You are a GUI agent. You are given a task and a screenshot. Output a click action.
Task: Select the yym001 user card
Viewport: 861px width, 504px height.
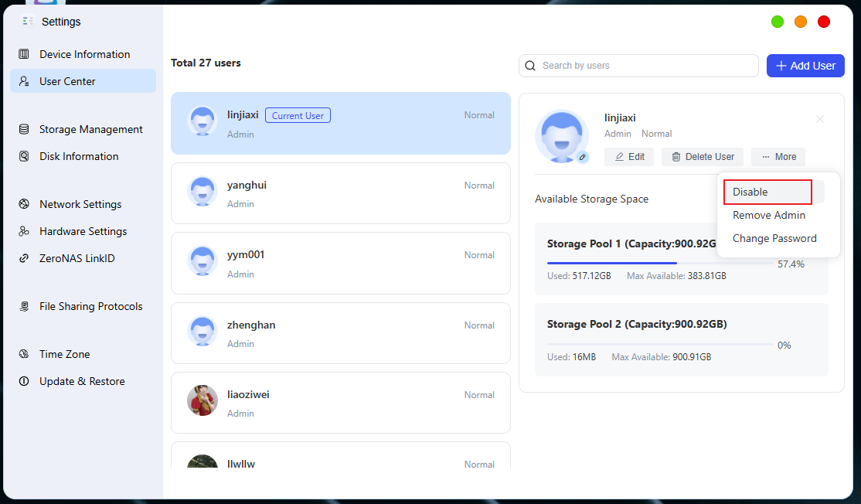pos(340,263)
